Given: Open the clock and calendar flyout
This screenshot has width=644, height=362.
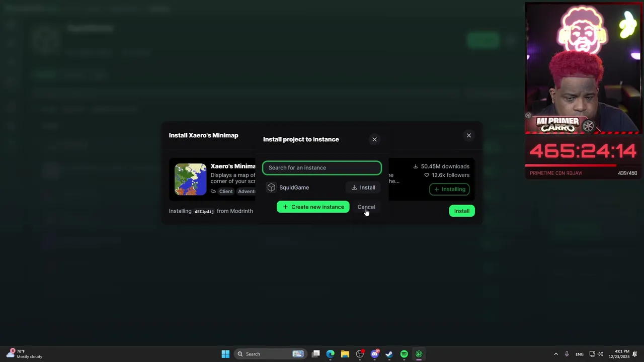Looking at the screenshot, I should coord(619,354).
